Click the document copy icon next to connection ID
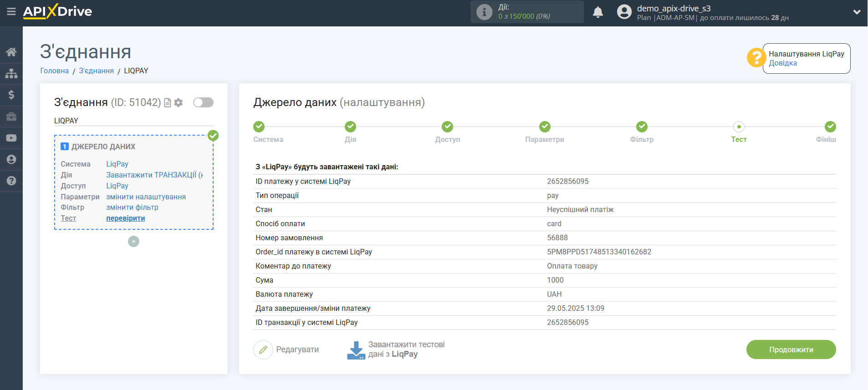Screen dimensions: 868x390 tap(168, 103)
